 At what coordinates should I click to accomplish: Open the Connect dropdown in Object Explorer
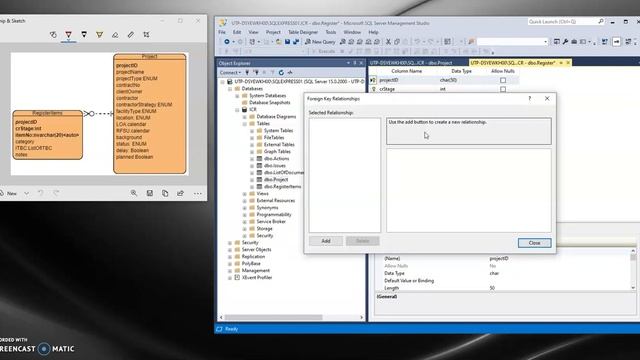pyautogui.click(x=230, y=73)
